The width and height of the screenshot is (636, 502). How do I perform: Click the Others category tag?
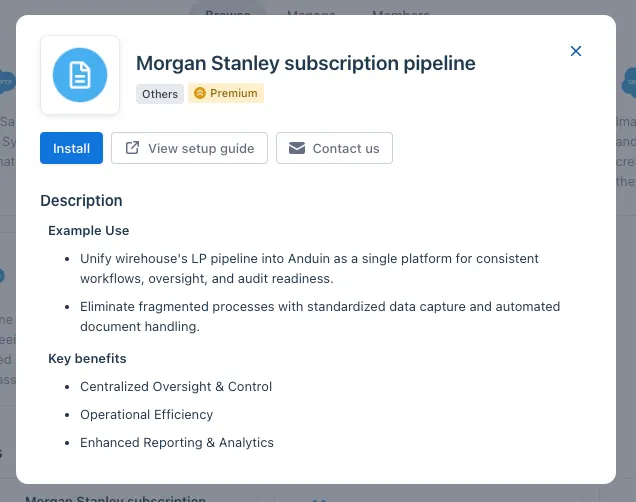coord(160,94)
